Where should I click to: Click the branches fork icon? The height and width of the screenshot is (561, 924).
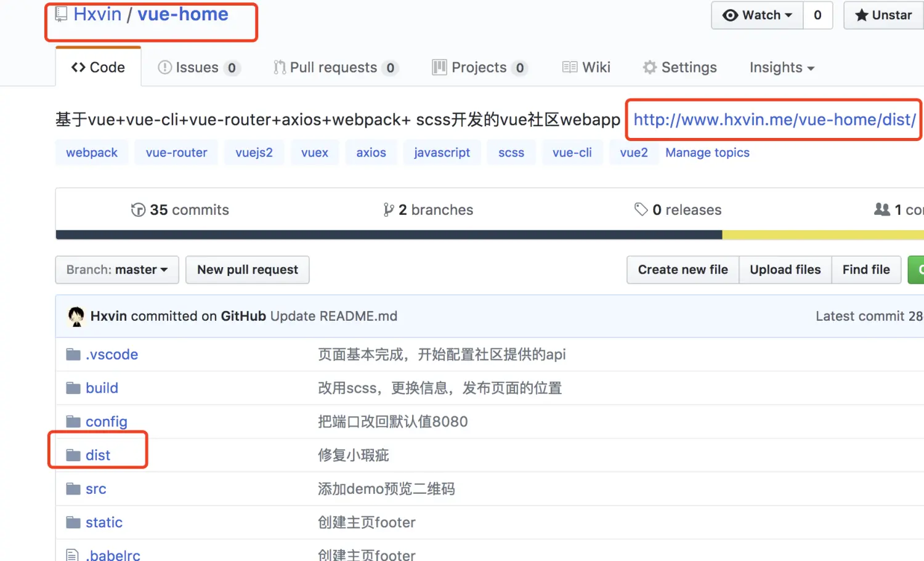tap(388, 210)
